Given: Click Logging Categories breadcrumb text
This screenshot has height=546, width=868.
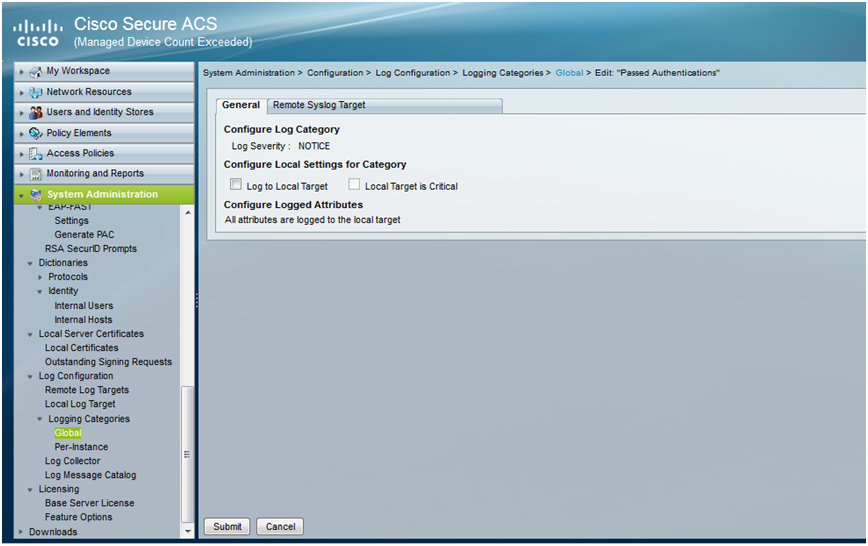Looking at the screenshot, I should click(x=503, y=73).
